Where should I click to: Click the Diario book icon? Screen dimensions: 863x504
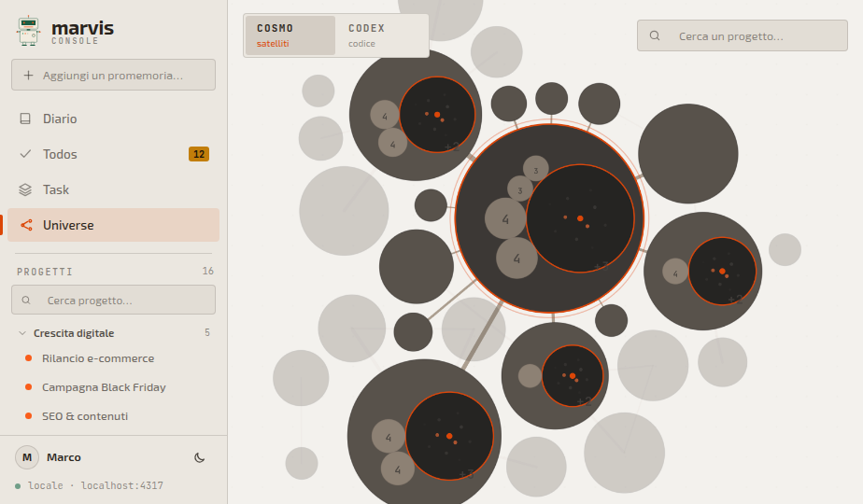point(25,119)
